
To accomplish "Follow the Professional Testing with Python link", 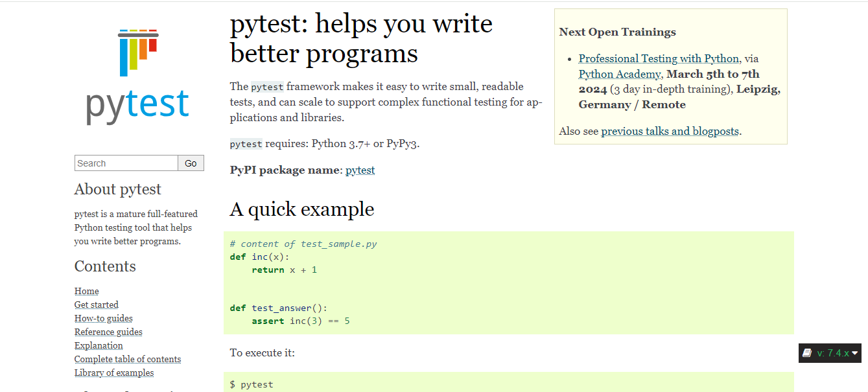I will click(x=659, y=58).
